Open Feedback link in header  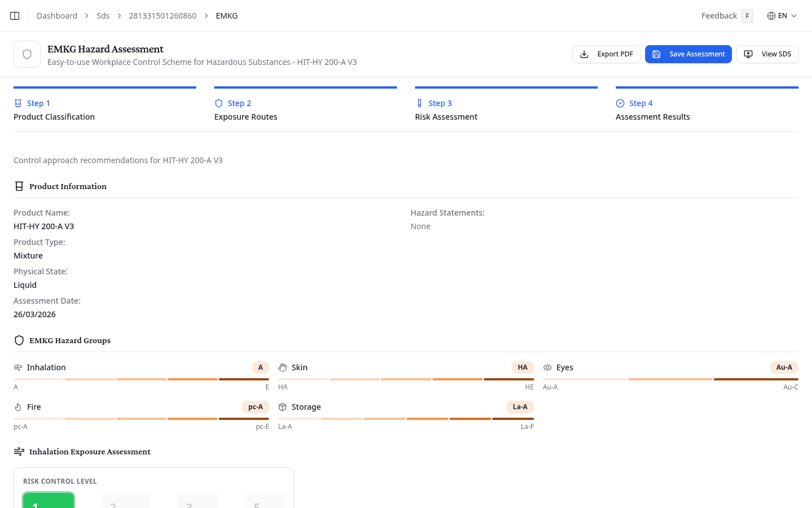tap(719, 16)
